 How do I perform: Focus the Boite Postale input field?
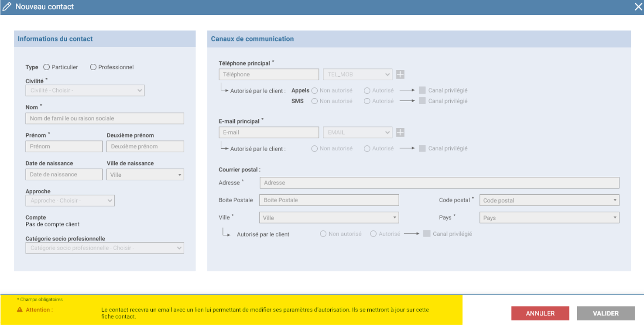[x=329, y=200]
